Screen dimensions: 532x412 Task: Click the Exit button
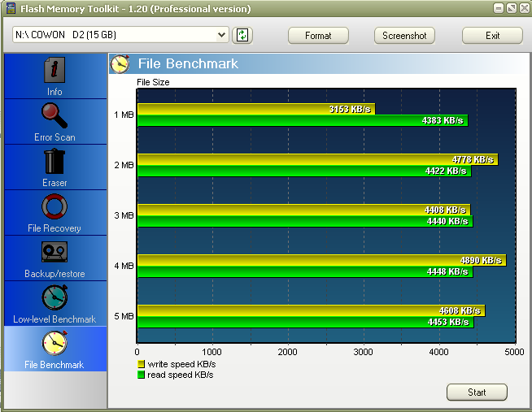pos(492,36)
